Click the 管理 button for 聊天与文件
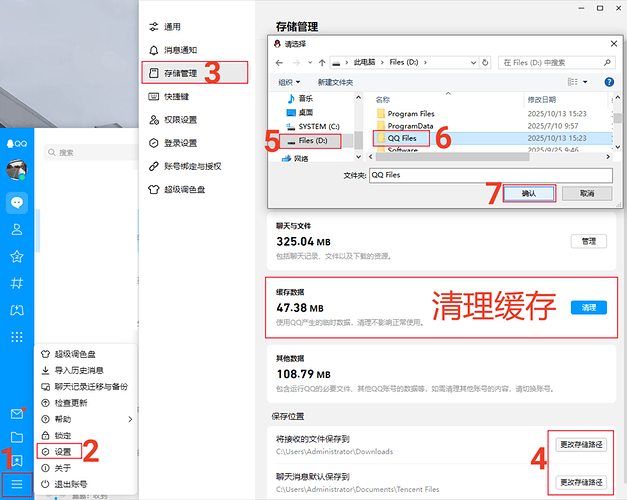 tap(589, 241)
